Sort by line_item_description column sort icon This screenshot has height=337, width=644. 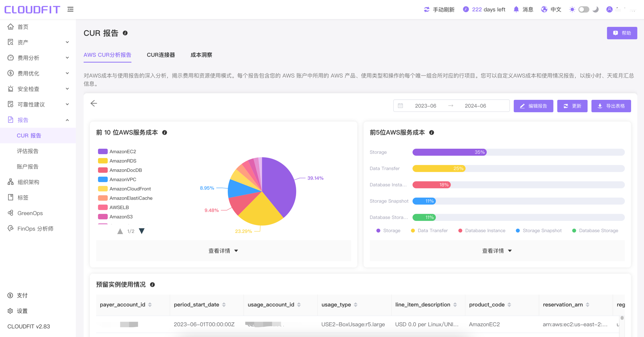(455, 305)
